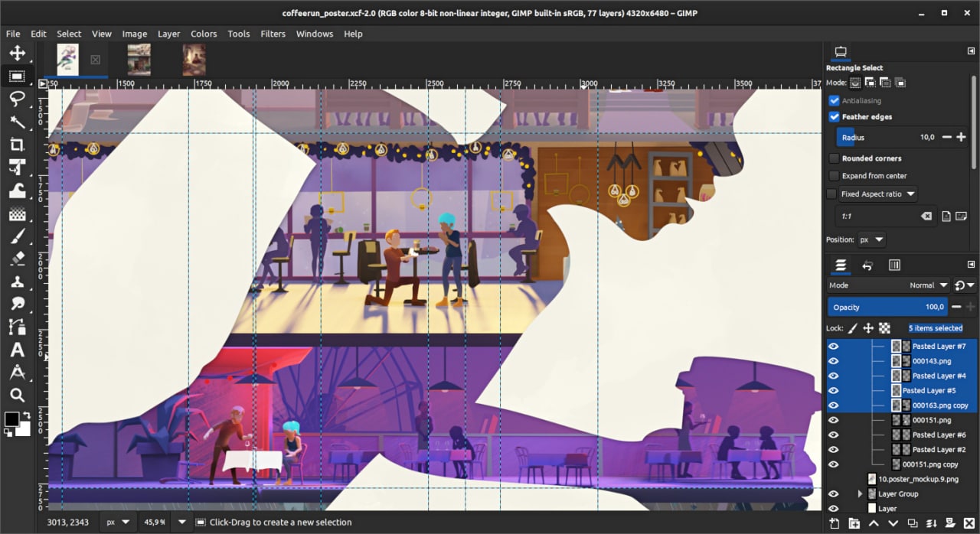
Task: Open the Filters menu
Action: (273, 34)
